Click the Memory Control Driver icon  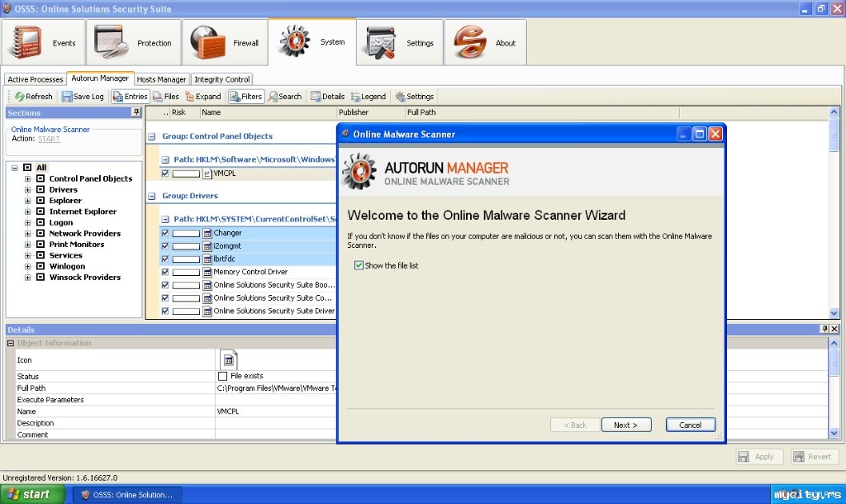coord(207,272)
